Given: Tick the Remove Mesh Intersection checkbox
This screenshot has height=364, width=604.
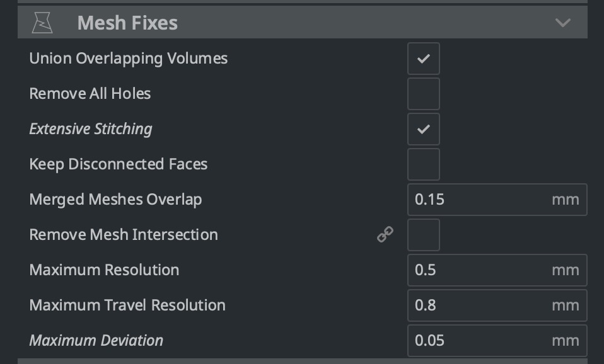Looking at the screenshot, I should pyautogui.click(x=423, y=235).
